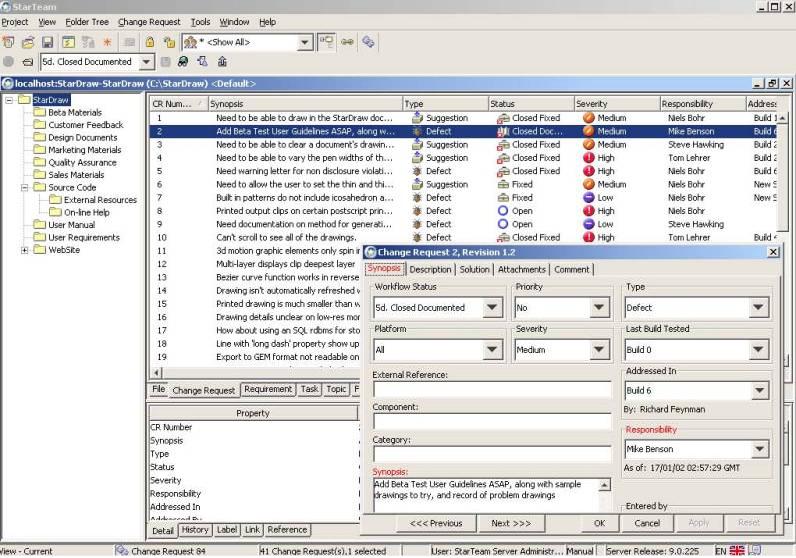
Task: Switch to the Solution tab
Action: (474, 270)
